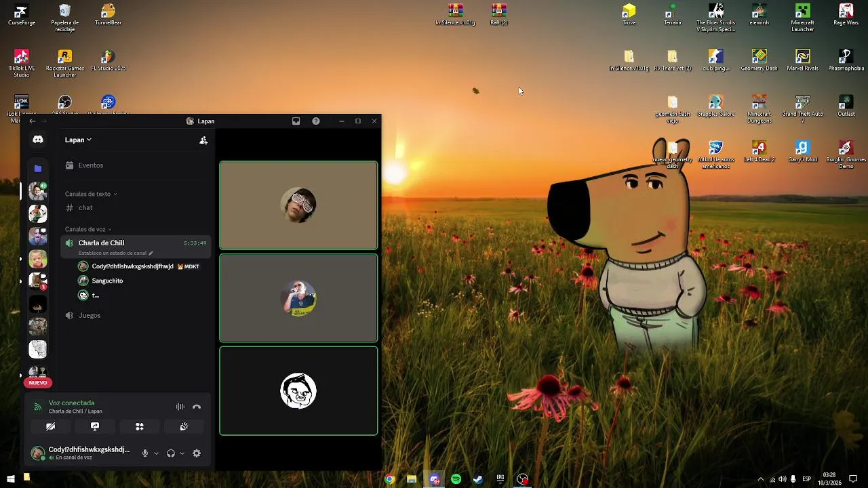868x488 pixels.
Task: Disconnect from voice with the hang-up icon
Action: pos(197,407)
